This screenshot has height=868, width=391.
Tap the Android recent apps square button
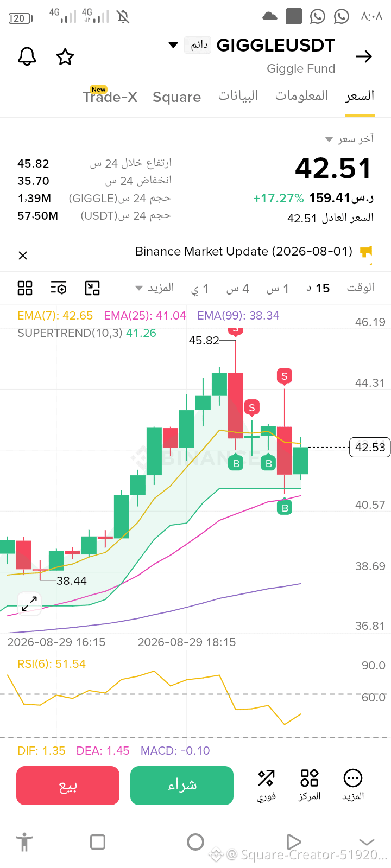[x=98, y=842]
